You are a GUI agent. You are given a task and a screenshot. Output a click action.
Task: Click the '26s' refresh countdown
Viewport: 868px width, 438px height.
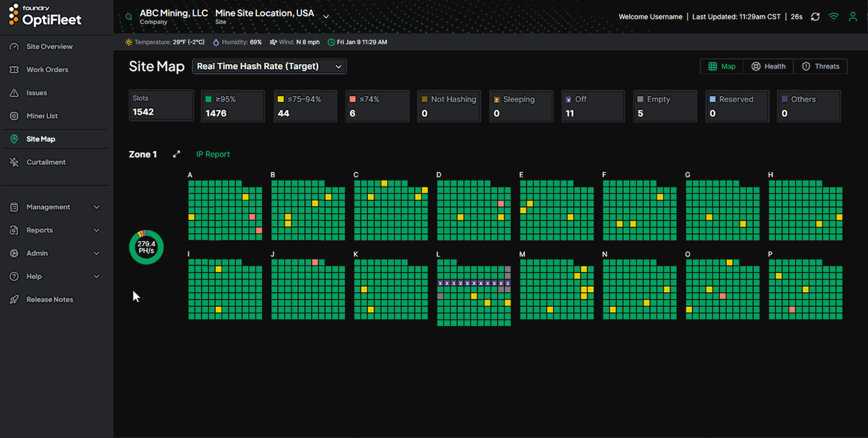pos(796,17)
